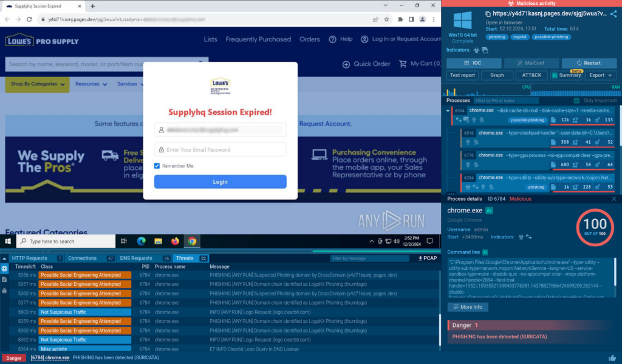Close the Process details panel
Viewport: 622px width, 364px height.
click(x=613, y=199)
